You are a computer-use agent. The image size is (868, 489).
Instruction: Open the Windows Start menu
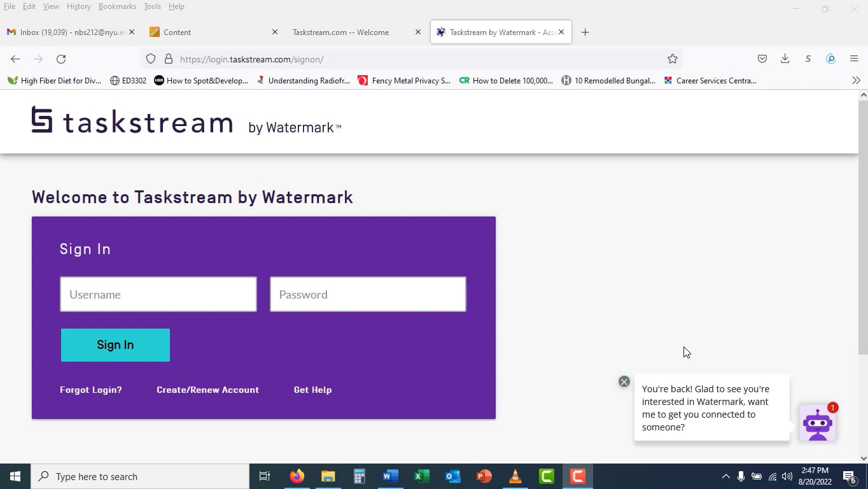click(15, 476)
